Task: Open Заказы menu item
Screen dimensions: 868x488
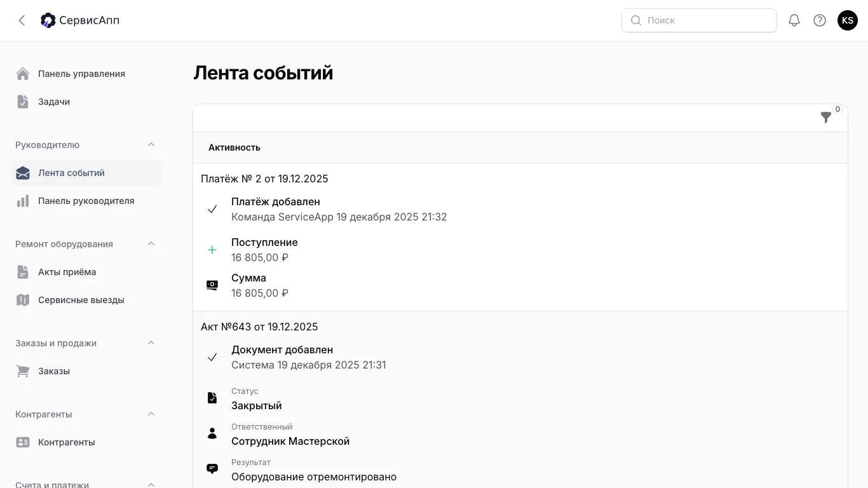Action: [x=86, y=371]
